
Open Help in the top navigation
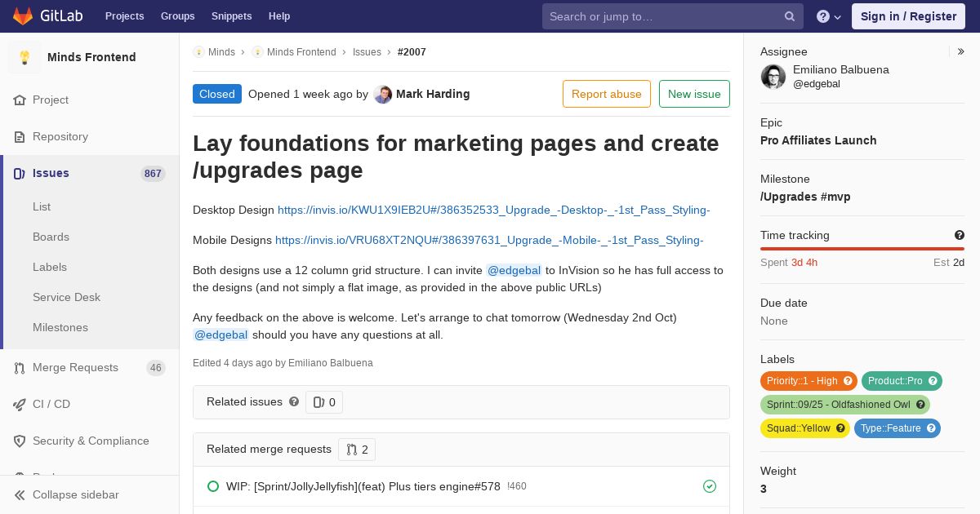[279, 16]
